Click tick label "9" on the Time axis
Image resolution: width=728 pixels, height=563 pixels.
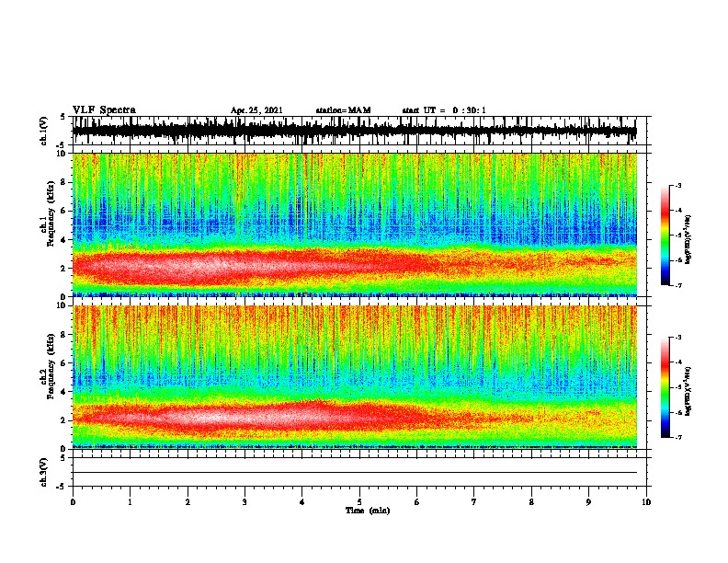coord(588,502)
